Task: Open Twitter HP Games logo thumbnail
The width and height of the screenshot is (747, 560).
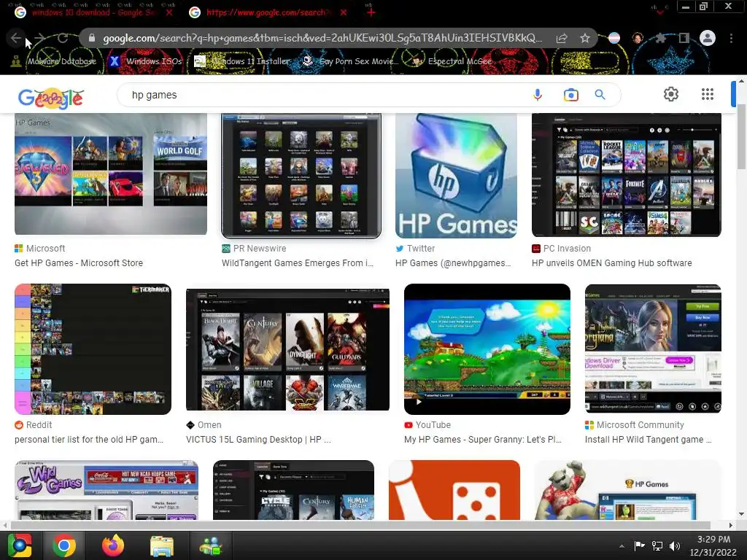Action: pyautogui.click(x=456, y=175)
